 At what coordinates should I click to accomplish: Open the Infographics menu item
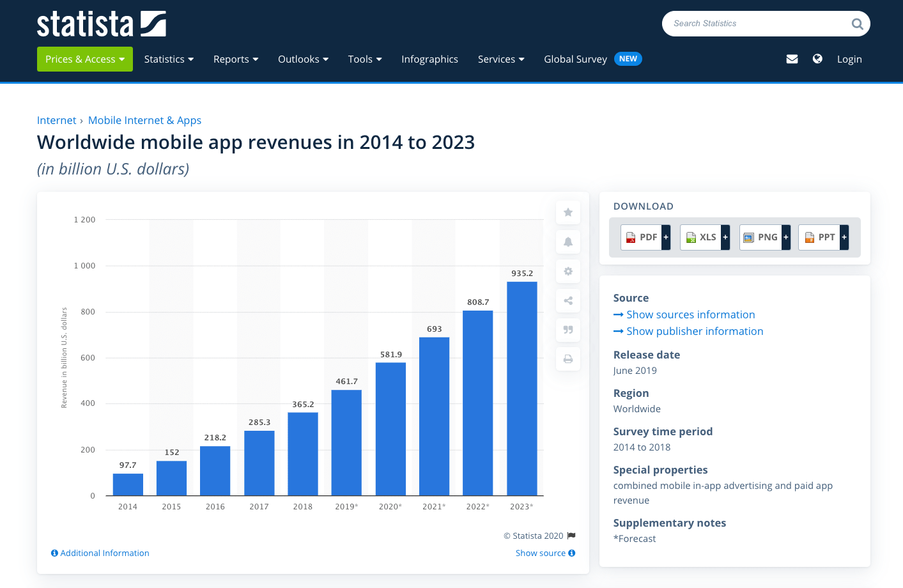(x=429, y=59)
